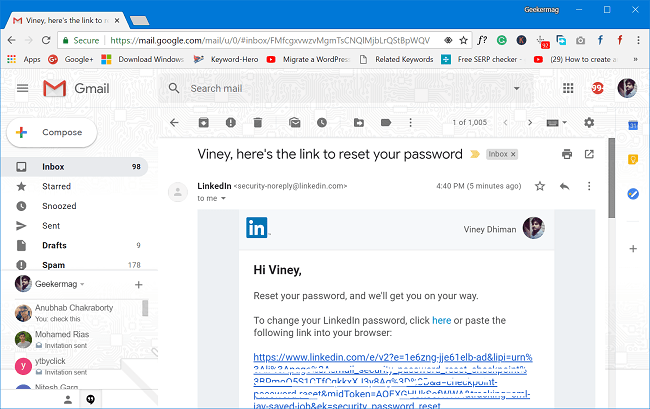Toggle the importance marker next to subject
Screen dimensions: 650x409
[x=475, y=154]
